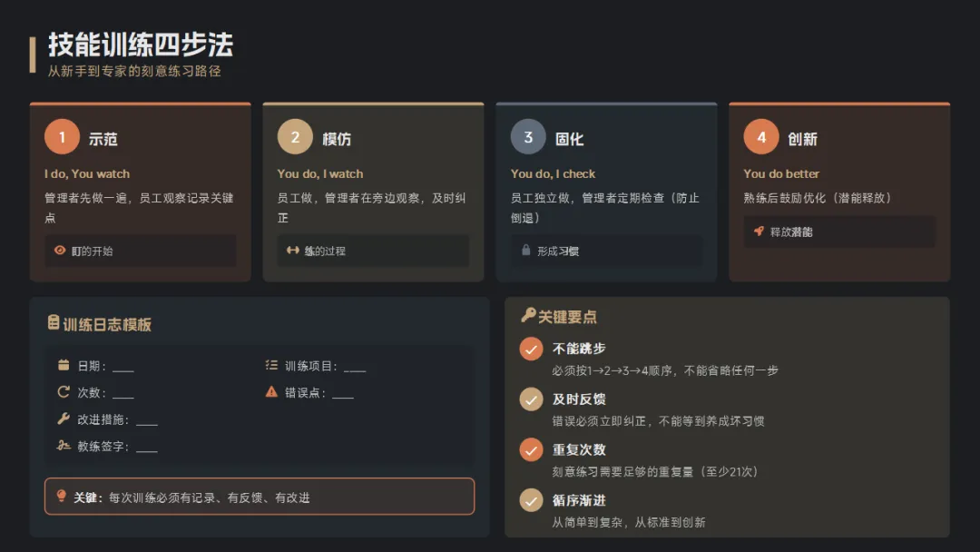Click the key icon beside 关键要点

coord(528,316)
